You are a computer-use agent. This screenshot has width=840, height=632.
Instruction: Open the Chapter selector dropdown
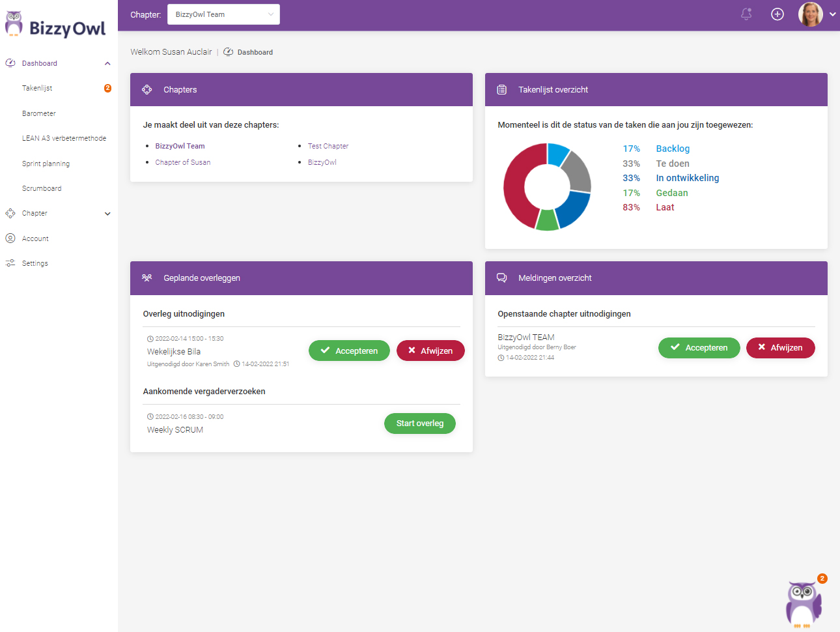(x=223, y=14)
